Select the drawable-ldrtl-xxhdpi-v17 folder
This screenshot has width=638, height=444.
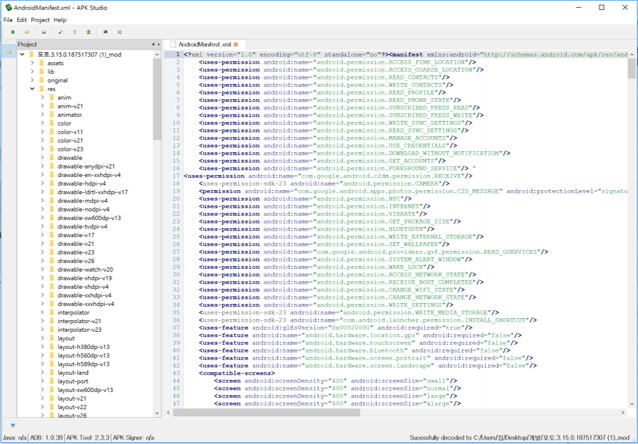click(93, 192)
